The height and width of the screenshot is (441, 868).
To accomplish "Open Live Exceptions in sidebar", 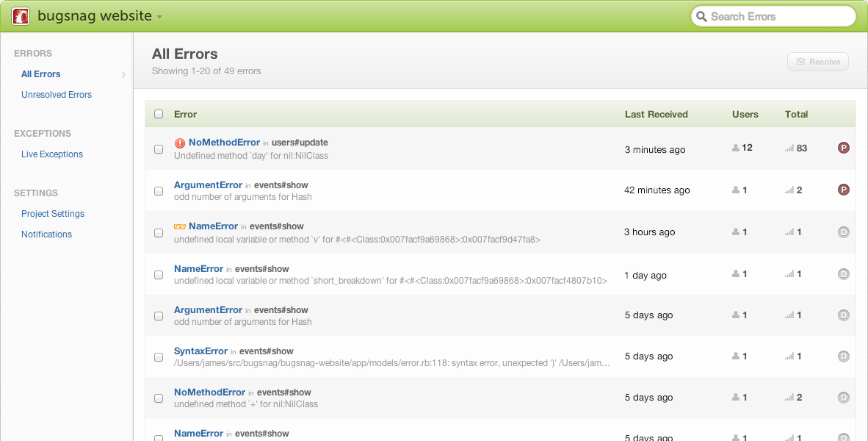I will (x=52, y=154).
